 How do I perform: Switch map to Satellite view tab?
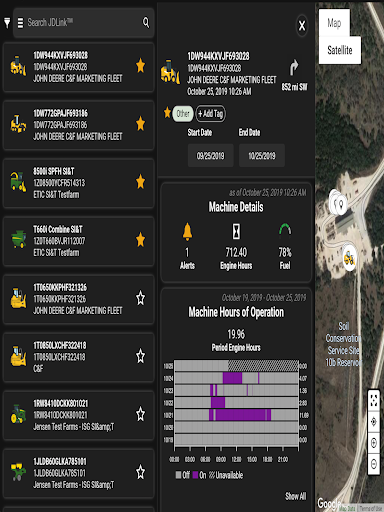(x=340, y=50)
